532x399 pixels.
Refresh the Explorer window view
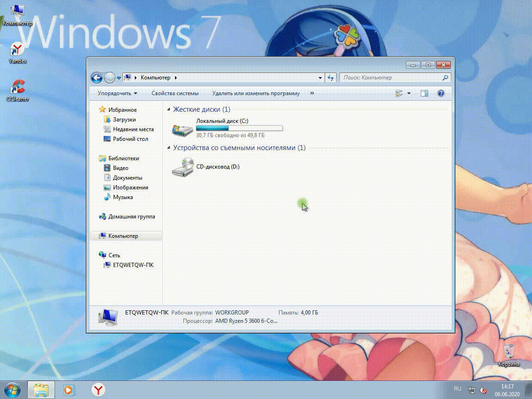(x=331, y=78)
